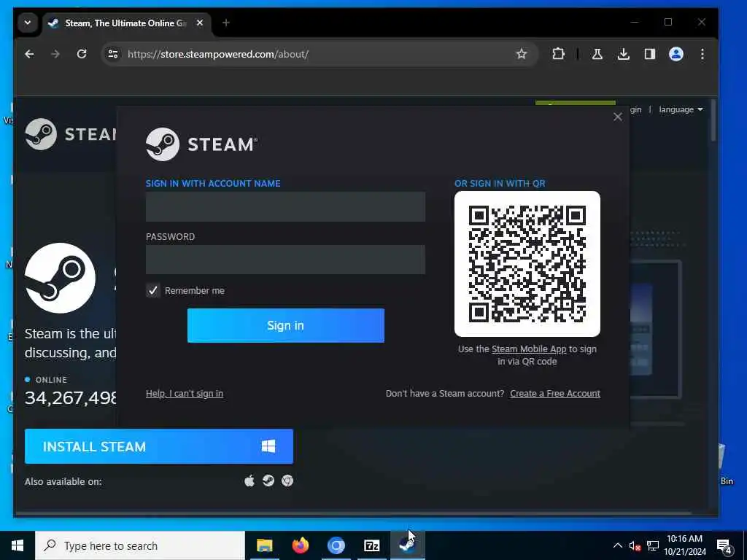Bookmark this page with star icon
The height and width of the screenshot is (560, 747).
(522, 54)
